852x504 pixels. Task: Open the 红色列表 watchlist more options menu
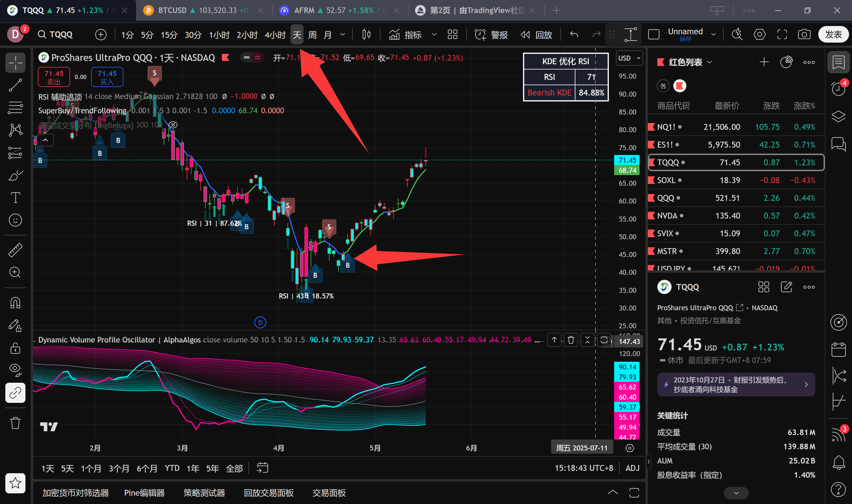pos(809,62)
